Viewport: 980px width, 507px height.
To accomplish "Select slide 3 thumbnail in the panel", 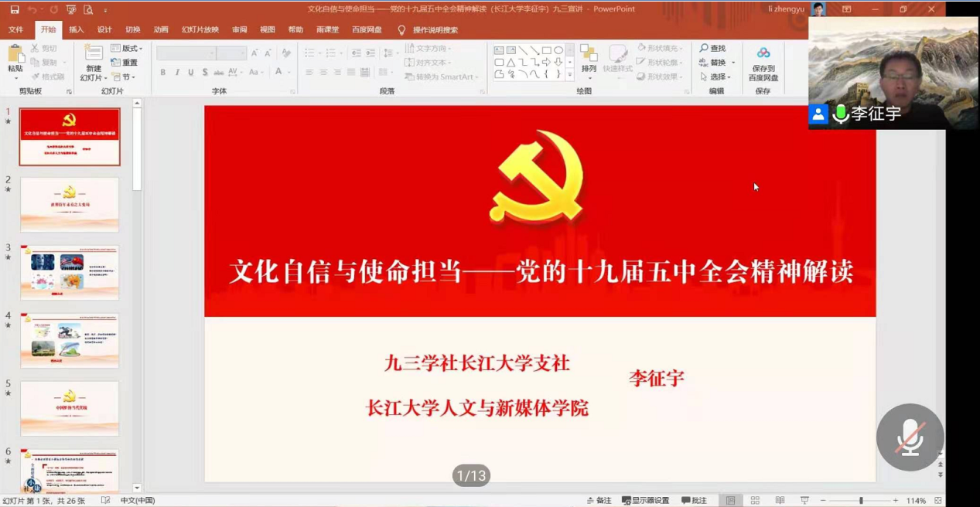I will [70, 272].
